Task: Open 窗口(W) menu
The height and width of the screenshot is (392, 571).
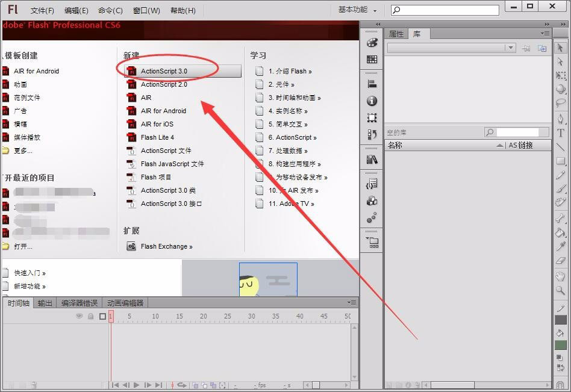Action: click(x=146, y=11)
